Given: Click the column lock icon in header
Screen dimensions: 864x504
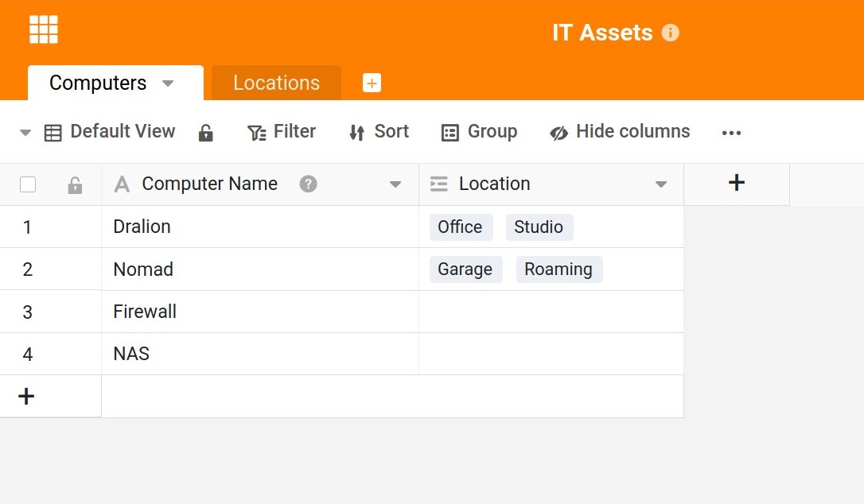Looking at the screenshot, I should [75, 185].
